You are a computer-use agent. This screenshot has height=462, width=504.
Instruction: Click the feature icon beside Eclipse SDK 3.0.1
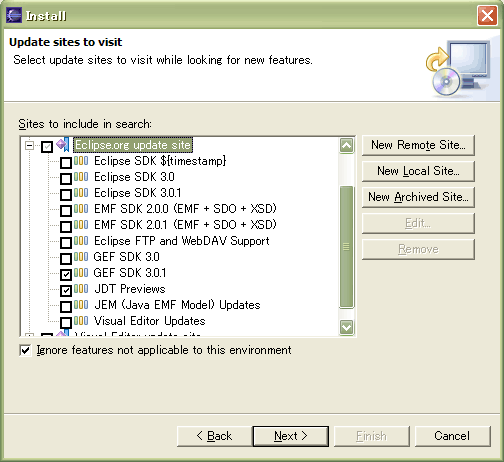pyautogui.click(x=81, y=193)
